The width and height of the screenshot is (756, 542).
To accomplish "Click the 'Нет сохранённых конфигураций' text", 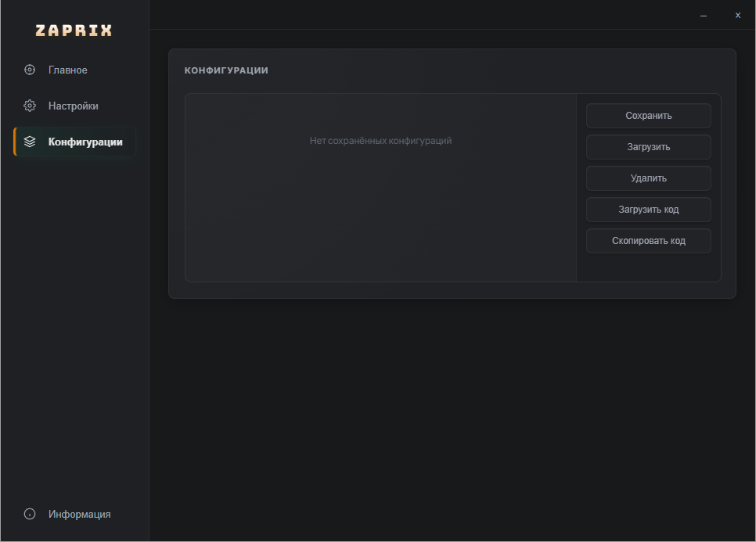I will [x=380, y=141].
